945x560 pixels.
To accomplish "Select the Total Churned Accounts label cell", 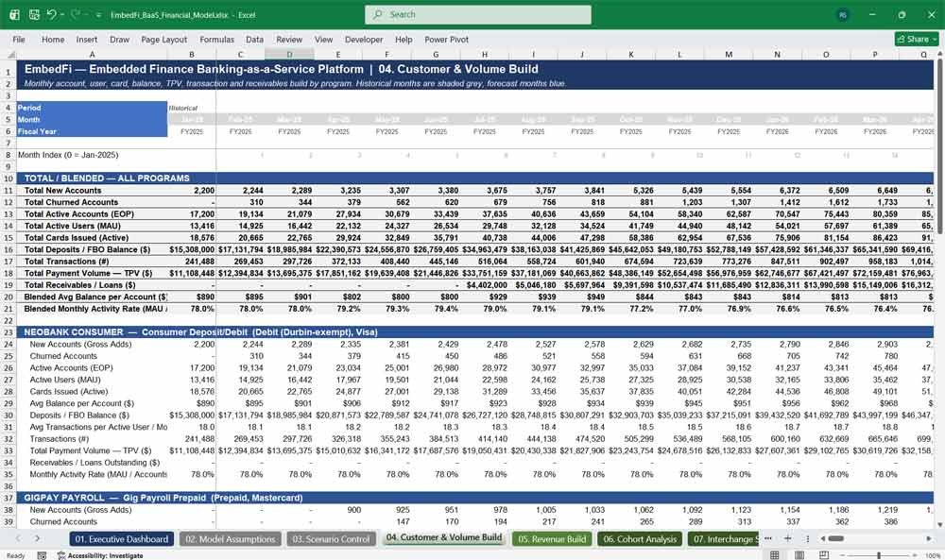I will pyautogui.click(x=92, y=202).
